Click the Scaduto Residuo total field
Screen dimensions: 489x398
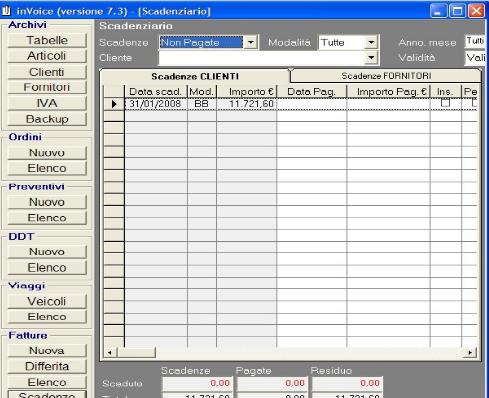[x=348, y=383]
